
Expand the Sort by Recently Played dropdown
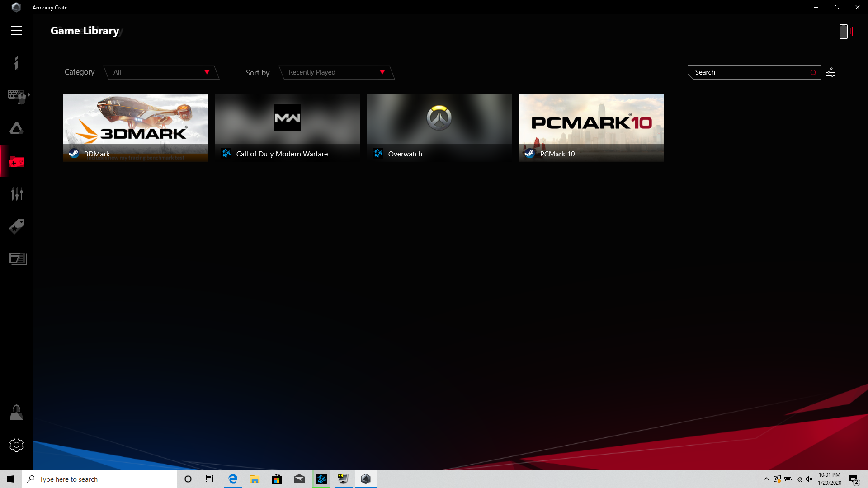pos(336,72)
